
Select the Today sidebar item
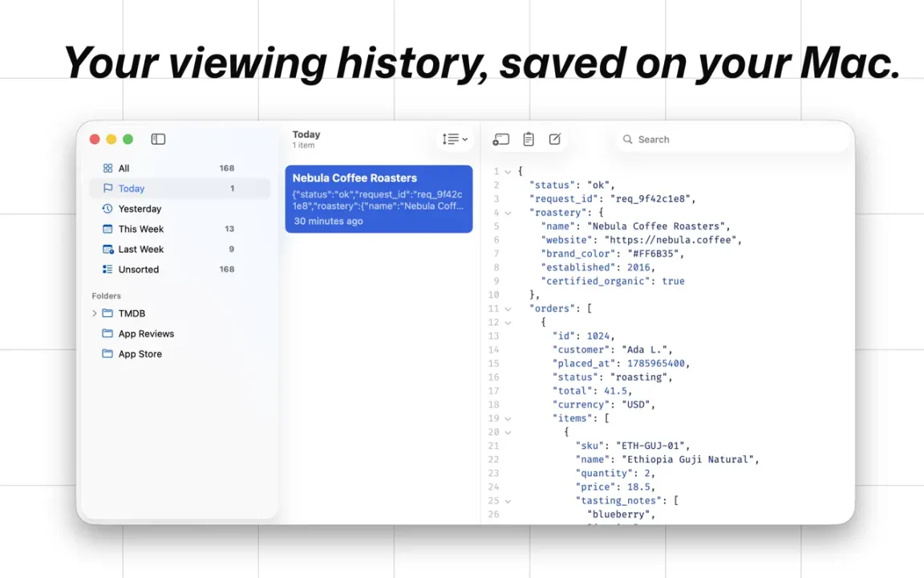tap(180, 188)
